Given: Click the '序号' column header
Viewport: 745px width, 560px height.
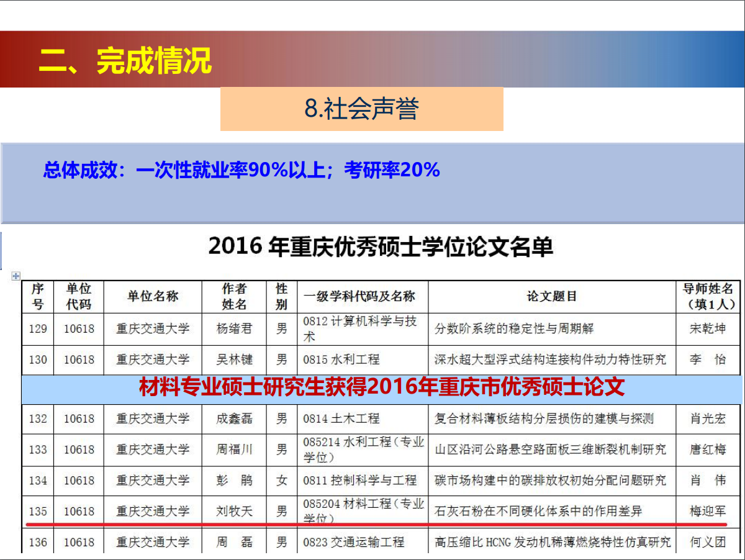Looking at the screenshot, I should pyautogui.click(x=38, y=297).
